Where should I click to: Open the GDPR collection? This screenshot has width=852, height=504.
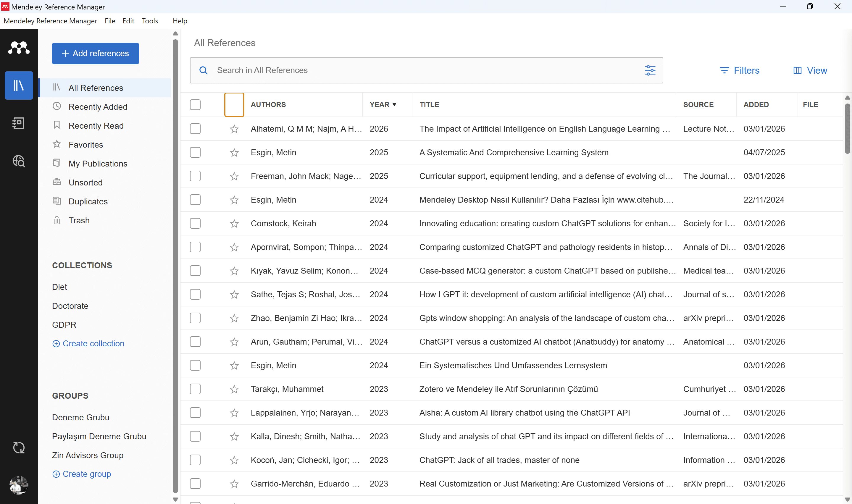(x=64, y=325)
